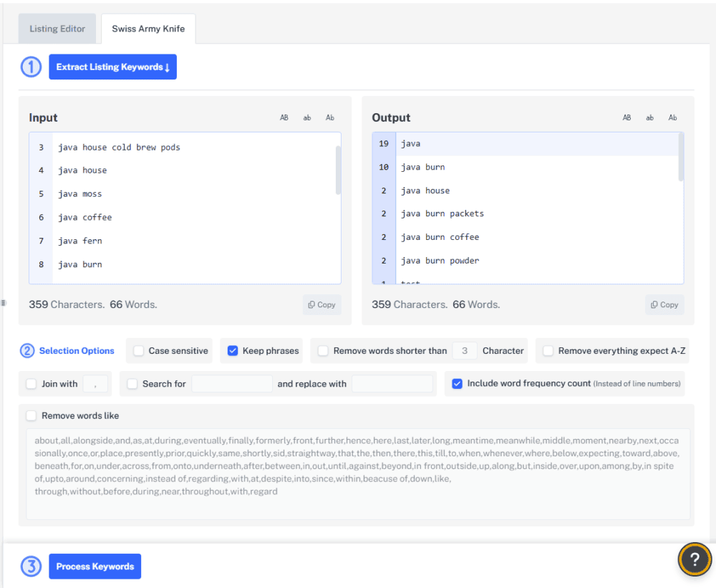Click lowercase ab icon in Output panel

pyautogui.click(x=650, y=117)
